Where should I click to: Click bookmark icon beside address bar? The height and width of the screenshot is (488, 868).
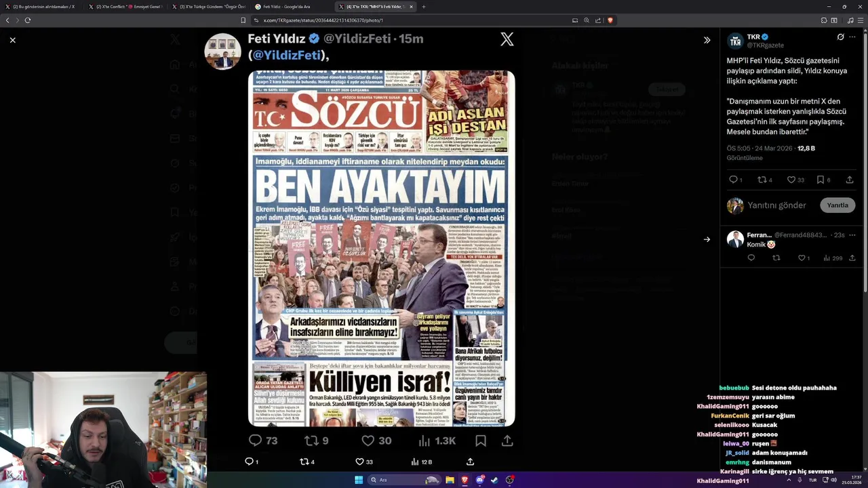coord(243,20)
